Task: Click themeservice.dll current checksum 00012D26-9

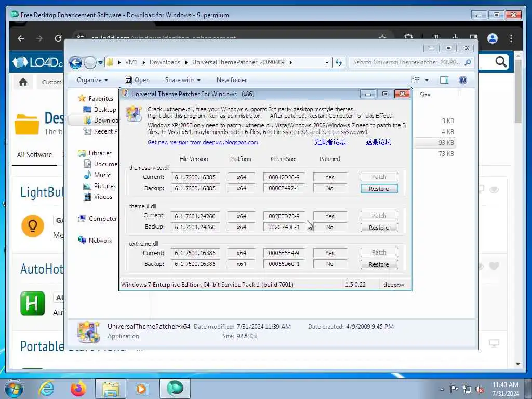Action: tap(284, 177)
